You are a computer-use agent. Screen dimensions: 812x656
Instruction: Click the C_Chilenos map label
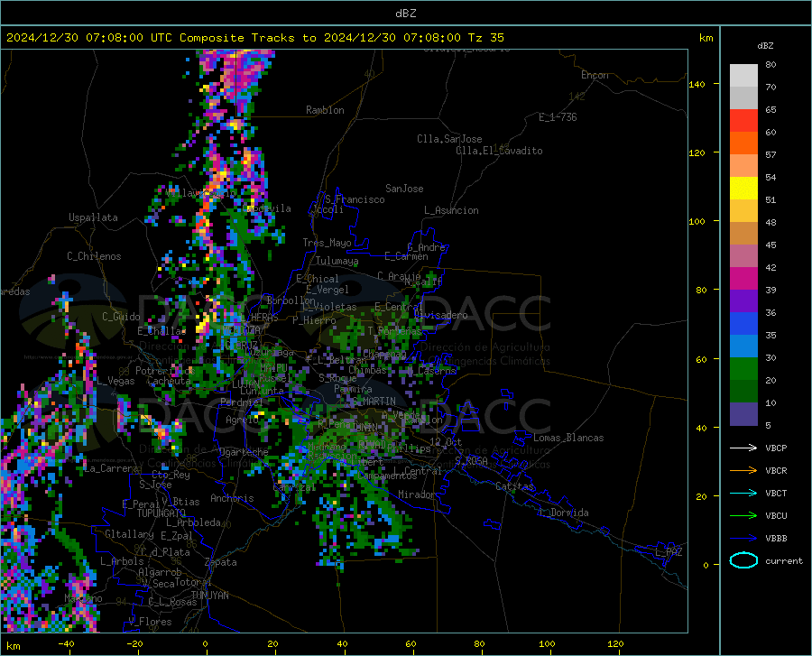click(94, 256)
